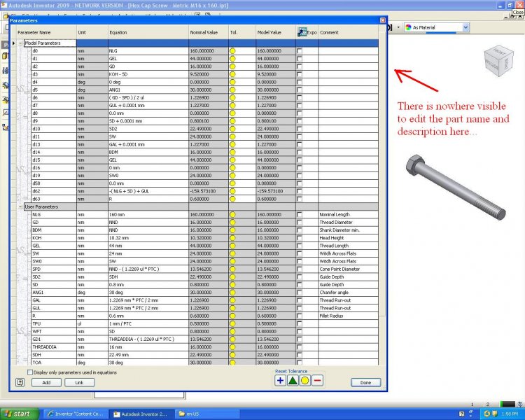
Task: Check the export box for GAL
Action: pos(300,300)
